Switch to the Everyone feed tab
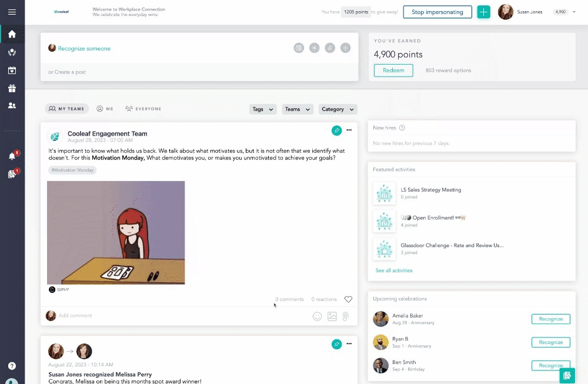 coord(143,109)
